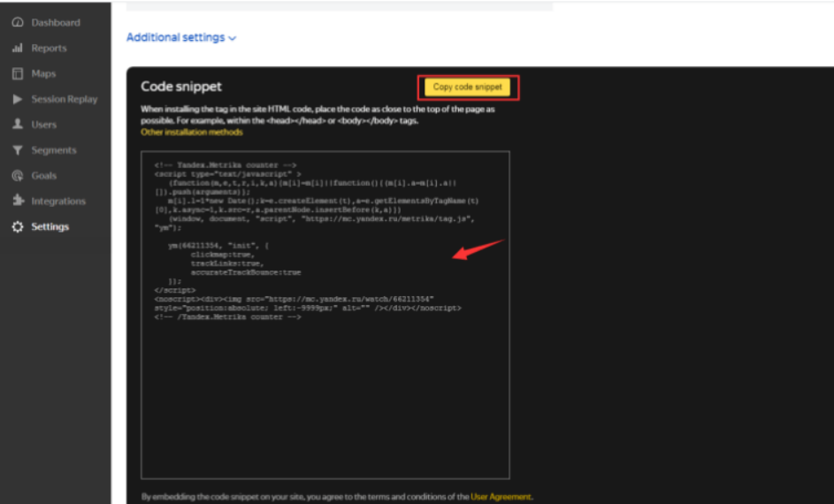Open the Dashboard section
The height and width of the screenshot is (504, 834).
pos(56,22)
